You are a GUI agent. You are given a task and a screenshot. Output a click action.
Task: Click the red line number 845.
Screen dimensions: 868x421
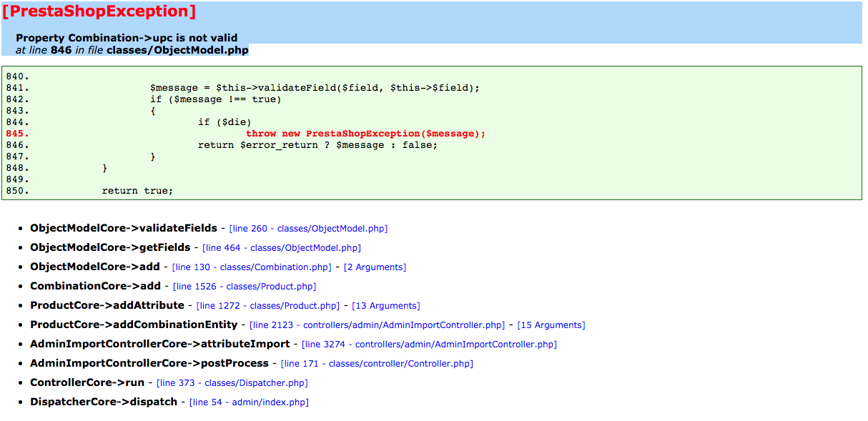coord(17,134)
